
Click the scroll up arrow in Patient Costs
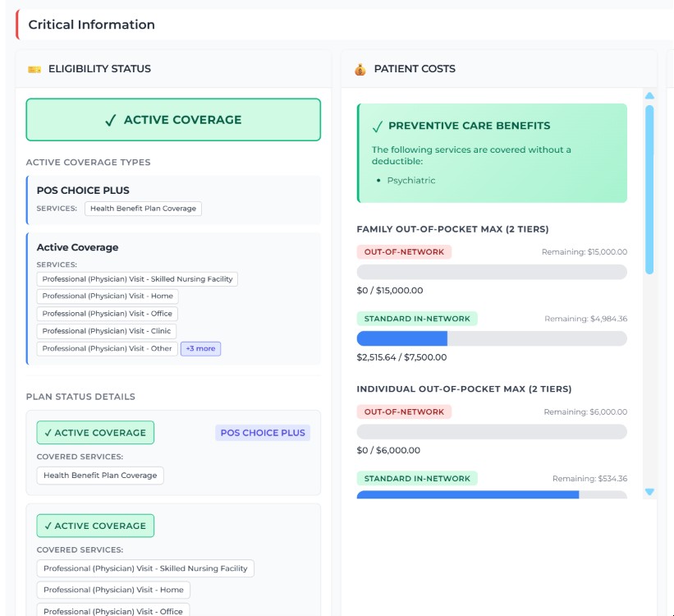tap(649, 95)
